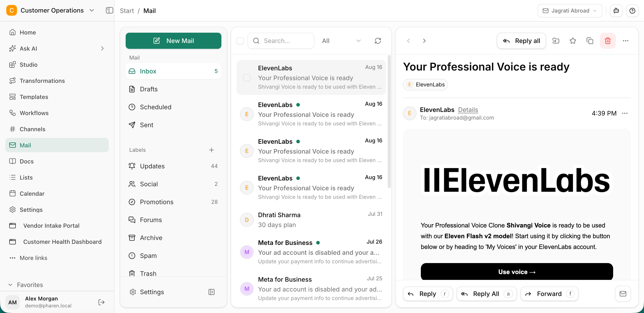Open the All filter dropdown
Screen dimensions: 644x313
pyautogui.click(x=341, y=41)
